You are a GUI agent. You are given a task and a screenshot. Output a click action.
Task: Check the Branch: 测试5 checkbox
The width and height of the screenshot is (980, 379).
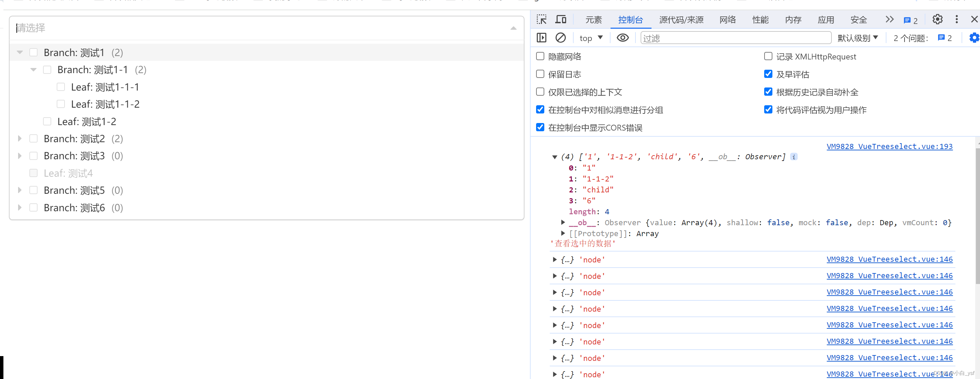tap(33, 190)
